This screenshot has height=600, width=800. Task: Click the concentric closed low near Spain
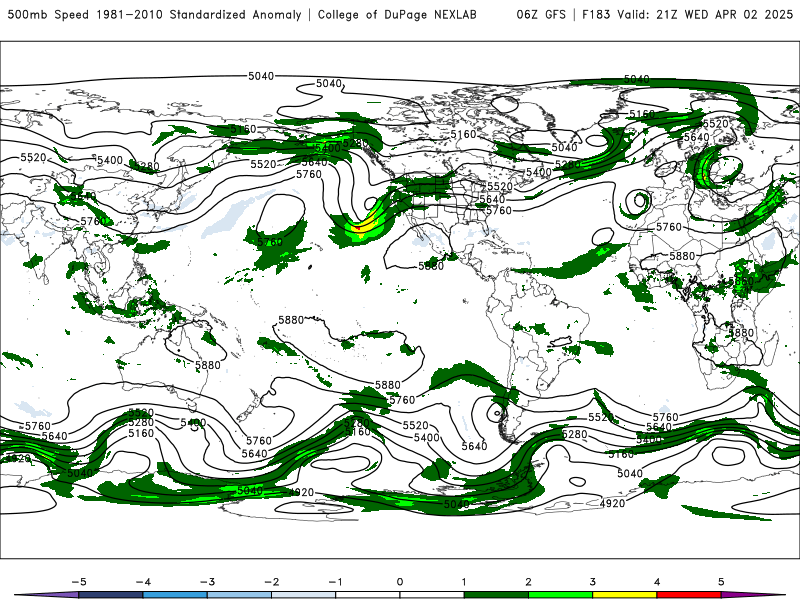click(637, 201)
